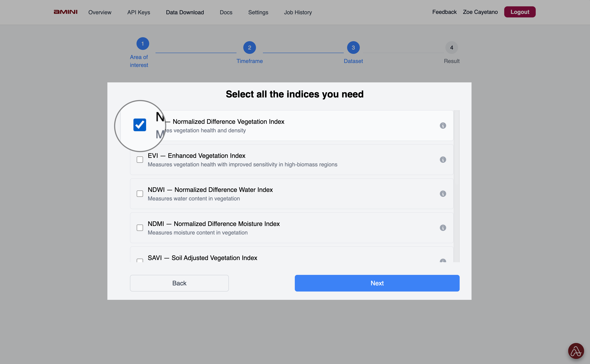The image size is (590, 364).
Task: Open the round assistant icon bottom-right
Action: click(x=576, y=351)
